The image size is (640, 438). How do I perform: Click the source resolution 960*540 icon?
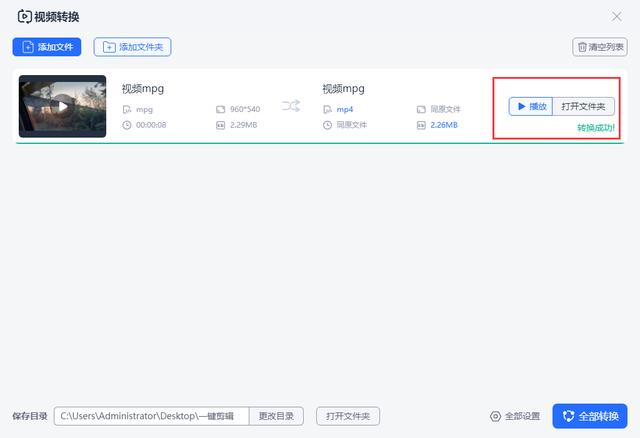click(x=220, y=109)
